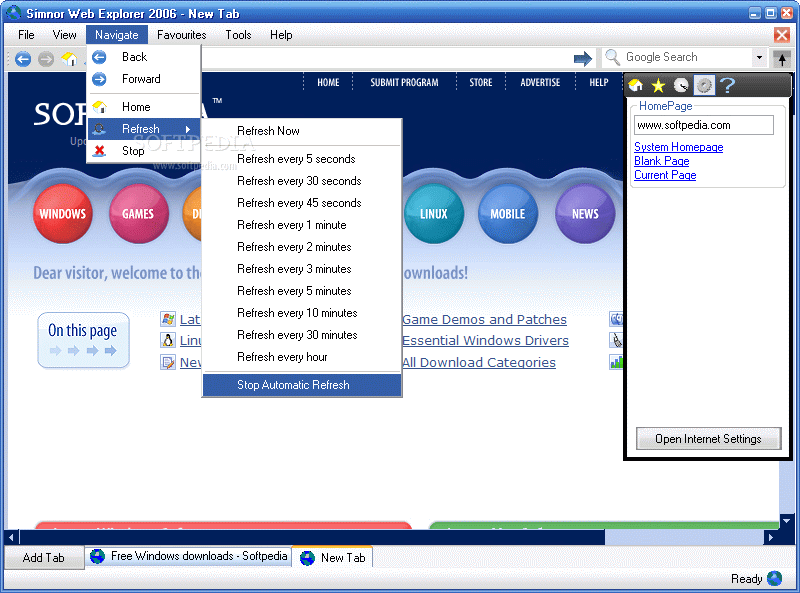The image size is (800, 593).
Task: Expand the Refresh submenu entry
Action: coord(144,129)
